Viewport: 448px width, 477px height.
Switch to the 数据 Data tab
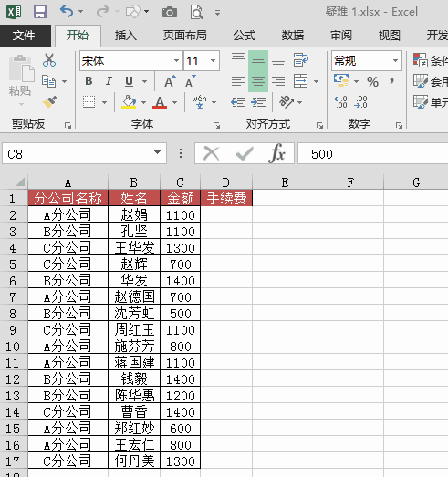click(293, 36)
